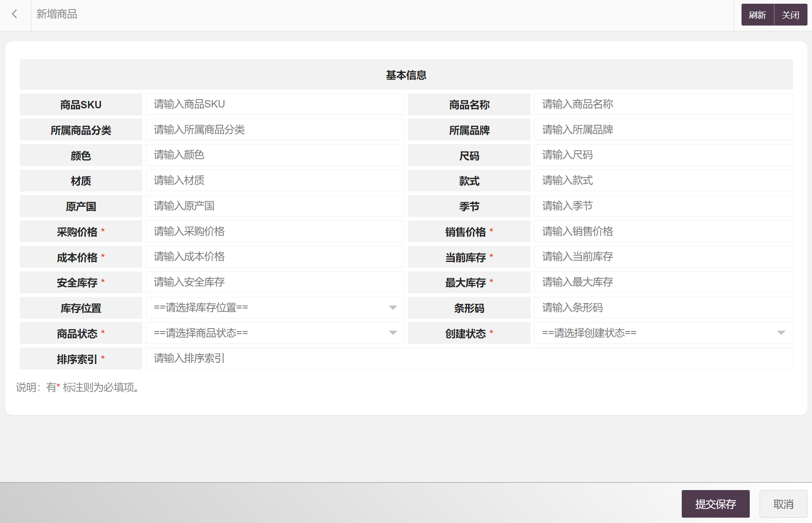Click the 商品名称 input field
This screenshot has height=523, width=812.
[663, 104]
